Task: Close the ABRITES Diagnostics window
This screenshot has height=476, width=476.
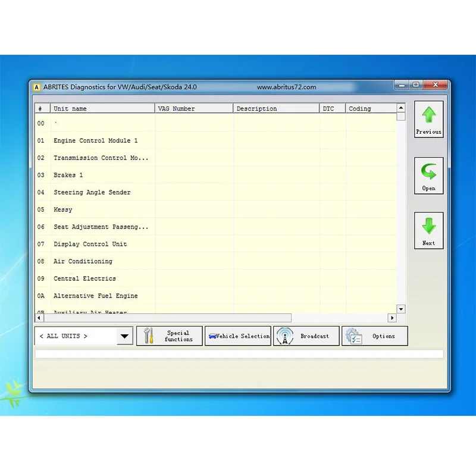Action: click(436, 85)
